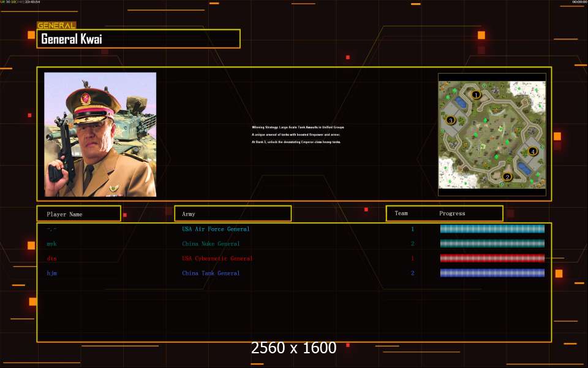
Task: Select the USA Air Force General entry
Action: click(x=216, y=229)
